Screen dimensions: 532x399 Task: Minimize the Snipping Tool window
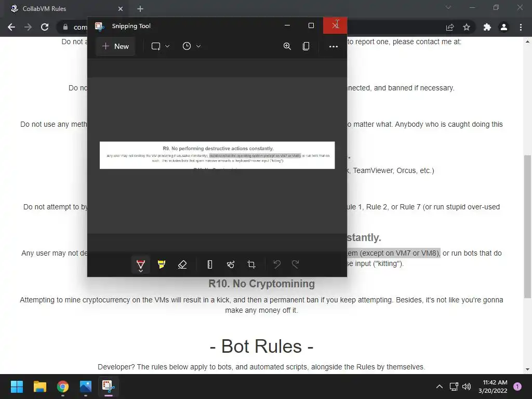tap(287, 25)
